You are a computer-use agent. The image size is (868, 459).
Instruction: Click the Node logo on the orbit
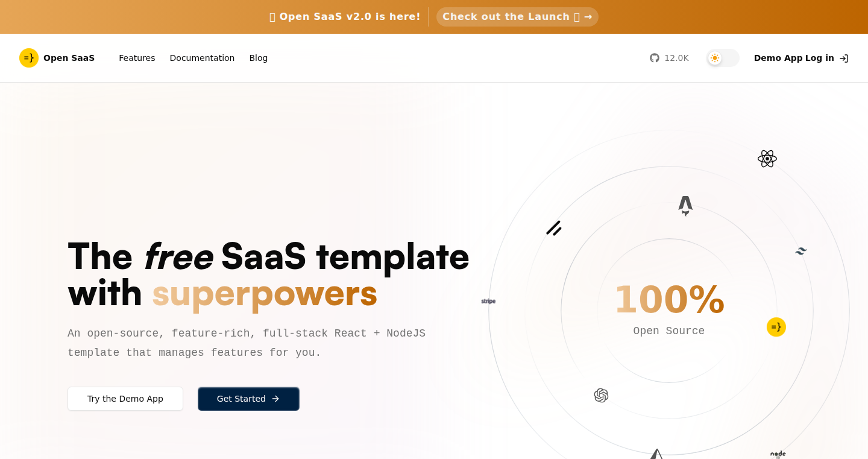(x=778, y=454)
